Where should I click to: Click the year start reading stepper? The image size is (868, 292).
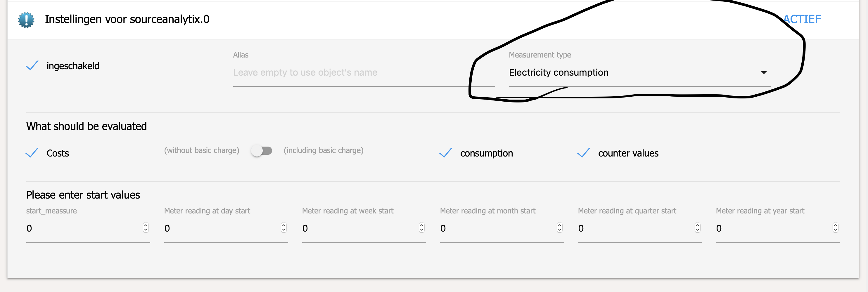(835, 228)
